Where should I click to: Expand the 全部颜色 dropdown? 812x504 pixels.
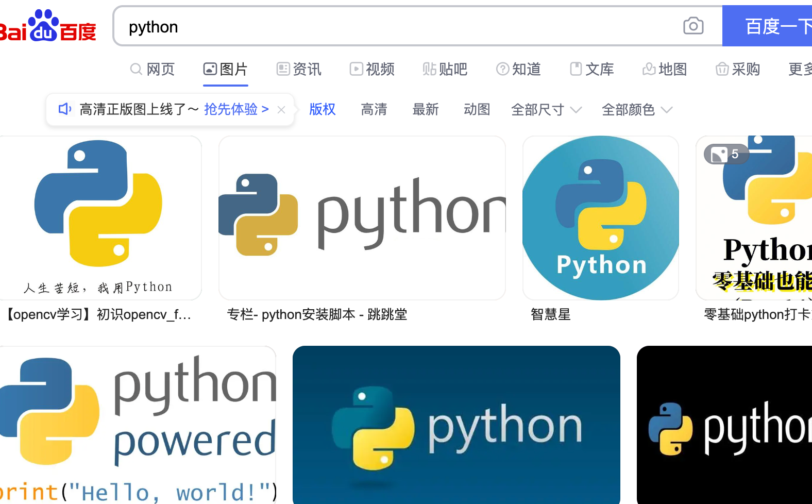click(x=637, y=109)
